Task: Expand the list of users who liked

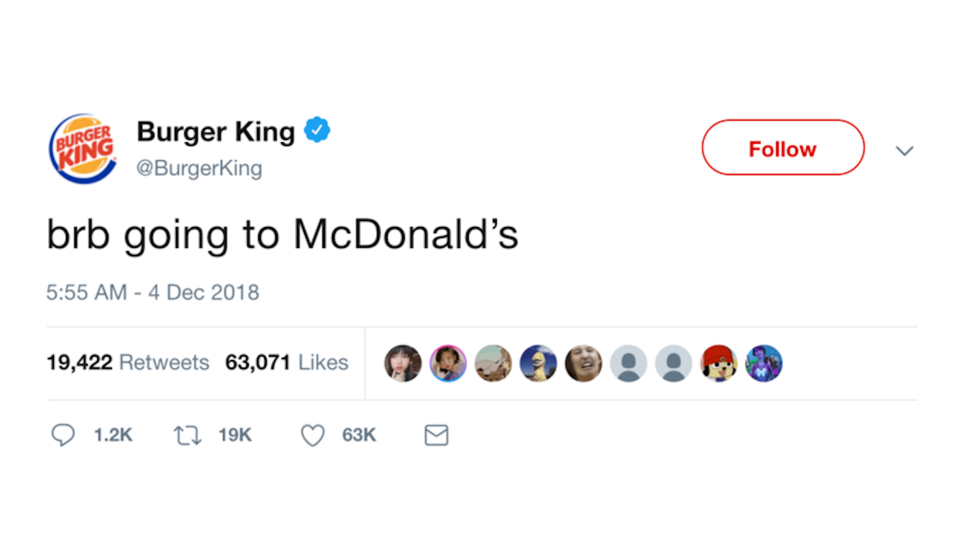Action: (573, 363)
